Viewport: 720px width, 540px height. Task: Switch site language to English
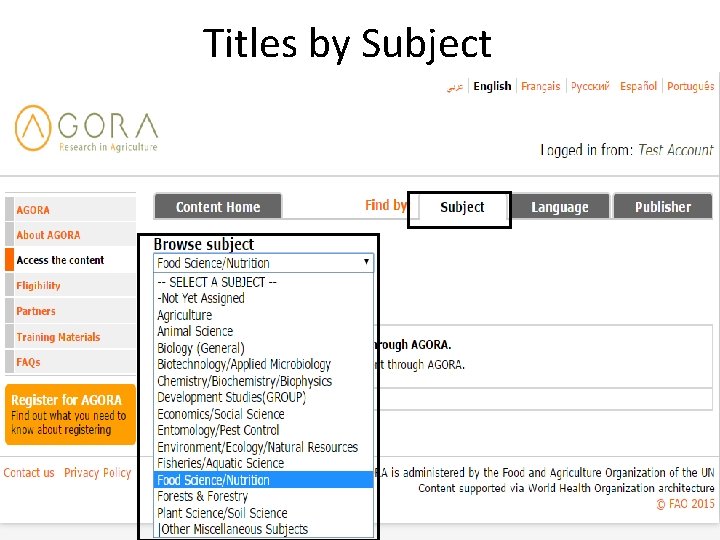tap(492, 86)
